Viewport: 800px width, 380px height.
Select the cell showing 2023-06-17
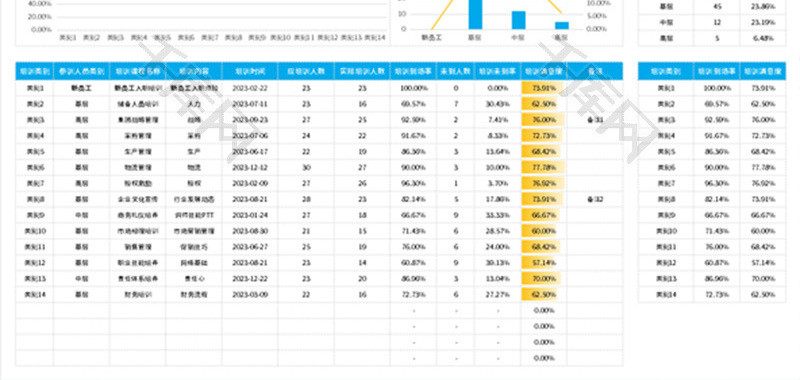(249, 151)
